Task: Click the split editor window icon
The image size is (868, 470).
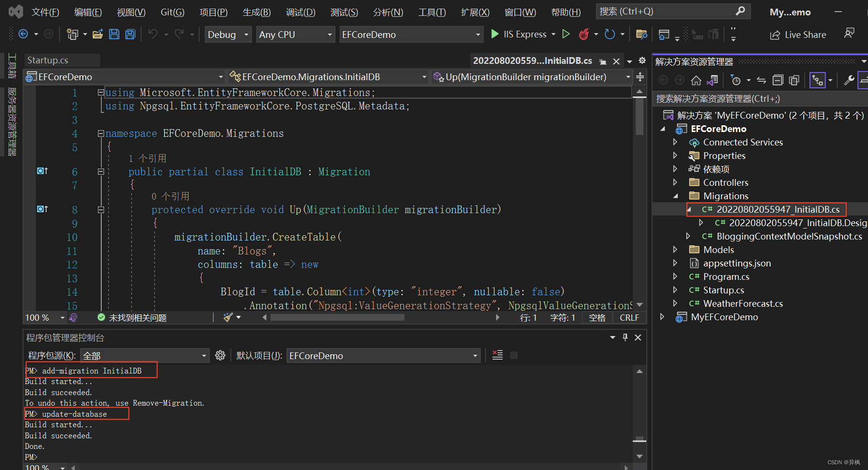Action: 640,77
